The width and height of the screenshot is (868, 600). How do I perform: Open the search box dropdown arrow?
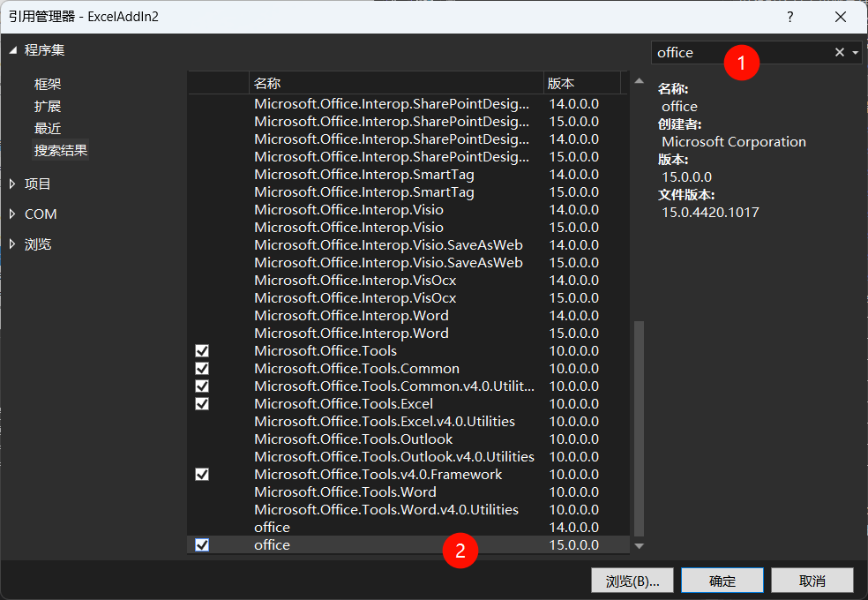click(x=856, y=53)
